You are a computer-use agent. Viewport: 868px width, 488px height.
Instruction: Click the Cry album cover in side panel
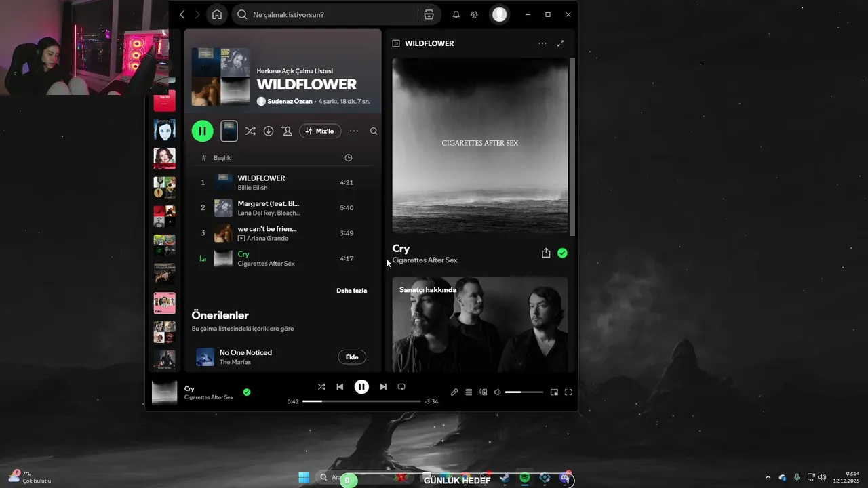click(480, 146)
